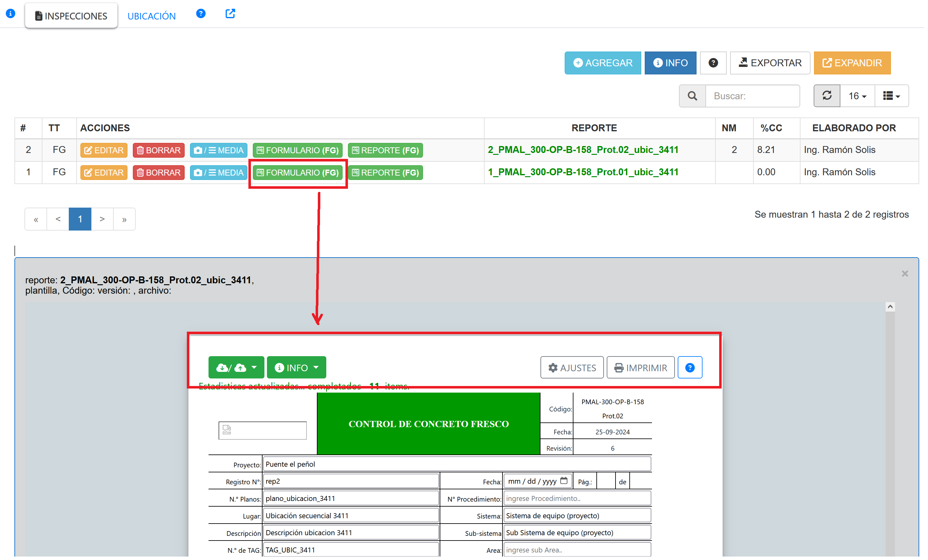Viewport: 928px width, 560px height.
Task: Click the blue help button next to IMPRIMIR
Action: (689, 367)
